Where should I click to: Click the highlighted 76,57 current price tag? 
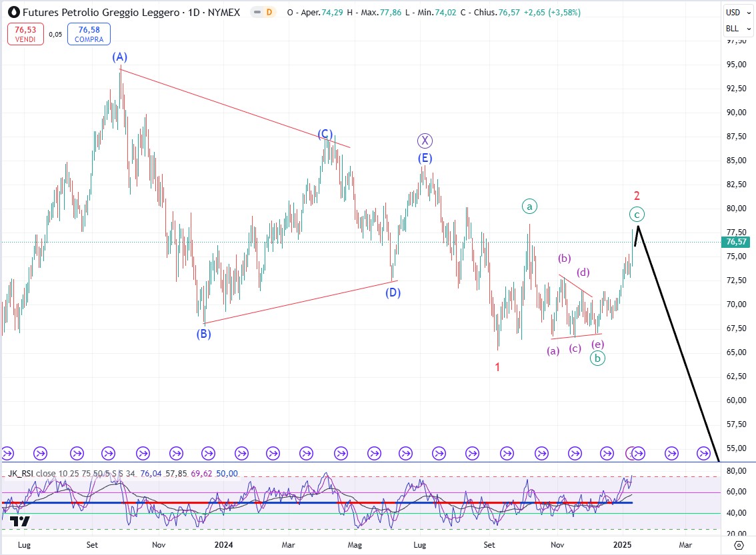click(x=736, y=242)
